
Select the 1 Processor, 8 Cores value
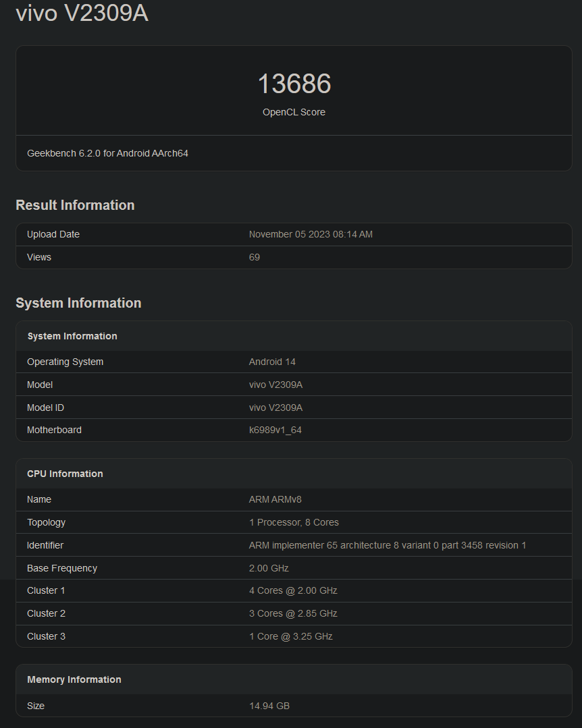pos(294,522)
